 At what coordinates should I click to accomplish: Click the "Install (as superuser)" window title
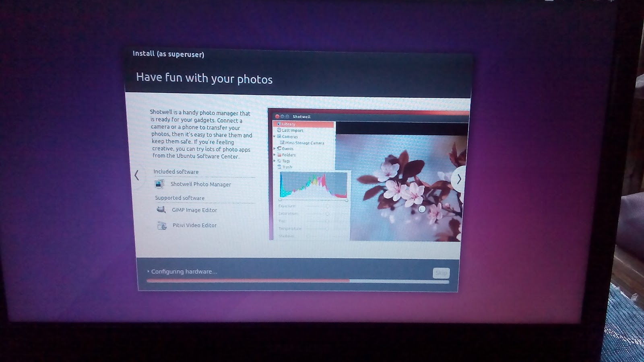(x=168, y=54)
